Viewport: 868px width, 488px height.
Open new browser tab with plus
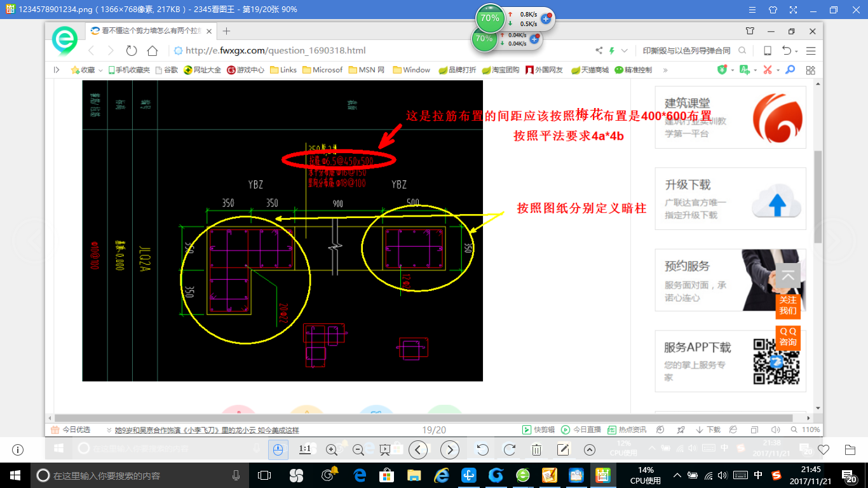(226, 30)
